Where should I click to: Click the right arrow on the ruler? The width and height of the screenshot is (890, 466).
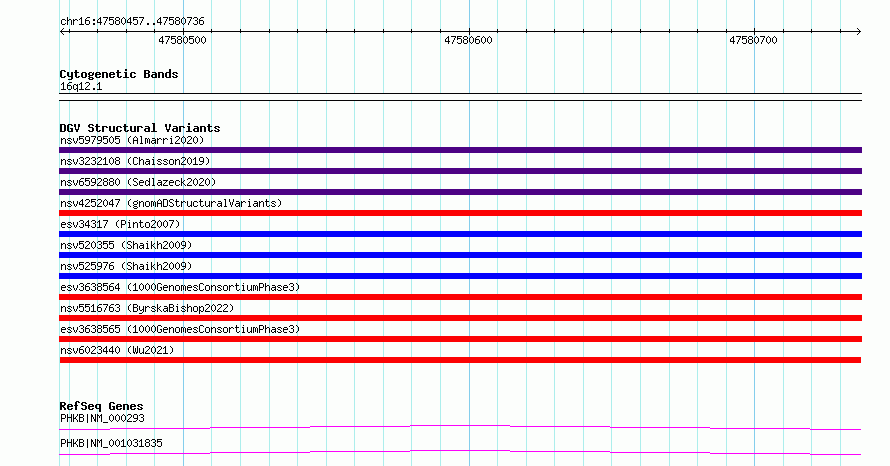point(858,32)
